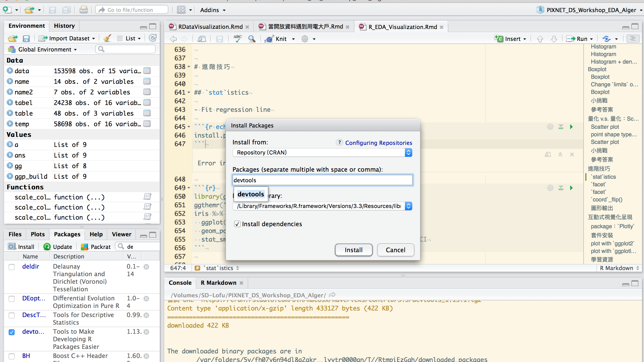
Task: Click the print icon in main toolbar
Action: (x=83, y=10)
